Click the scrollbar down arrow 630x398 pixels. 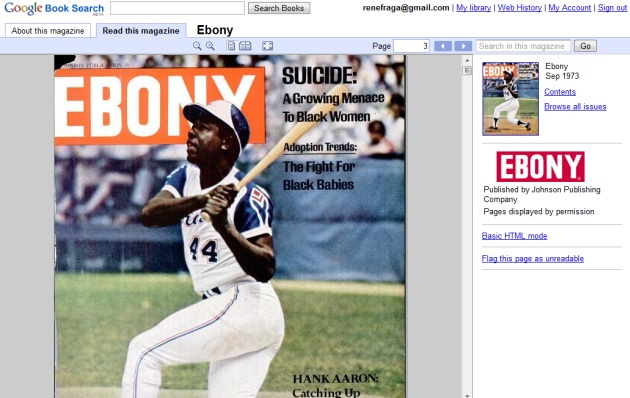point(467,395)
